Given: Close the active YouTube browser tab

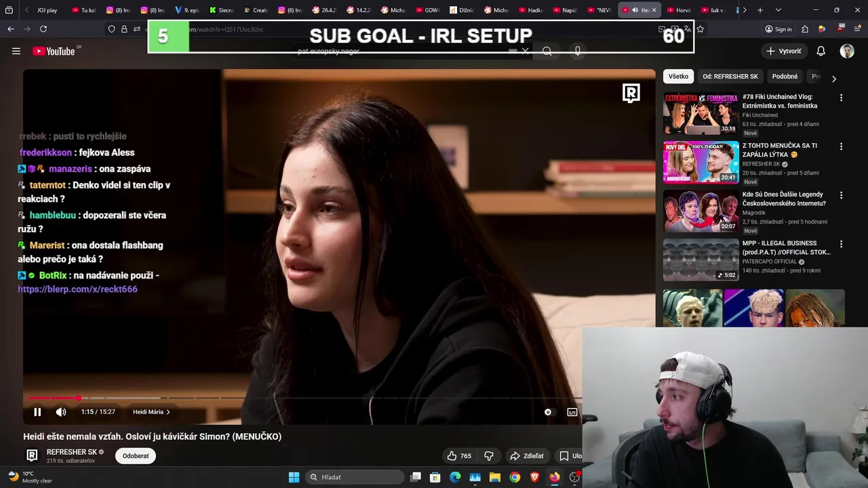Looking at the screenshot, I should pos(654,10).
